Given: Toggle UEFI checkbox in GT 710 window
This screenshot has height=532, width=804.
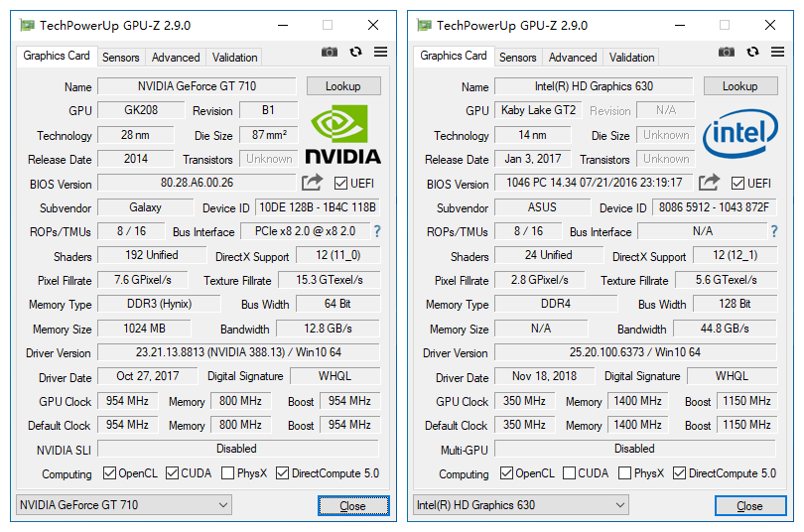Looking at the screenshot, I should (x=340, y=183).
